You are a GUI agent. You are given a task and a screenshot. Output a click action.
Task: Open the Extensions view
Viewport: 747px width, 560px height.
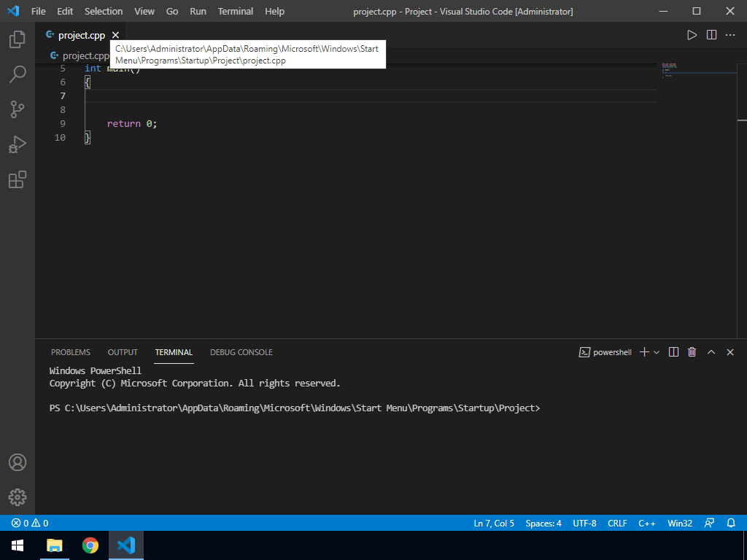(18, 179)
